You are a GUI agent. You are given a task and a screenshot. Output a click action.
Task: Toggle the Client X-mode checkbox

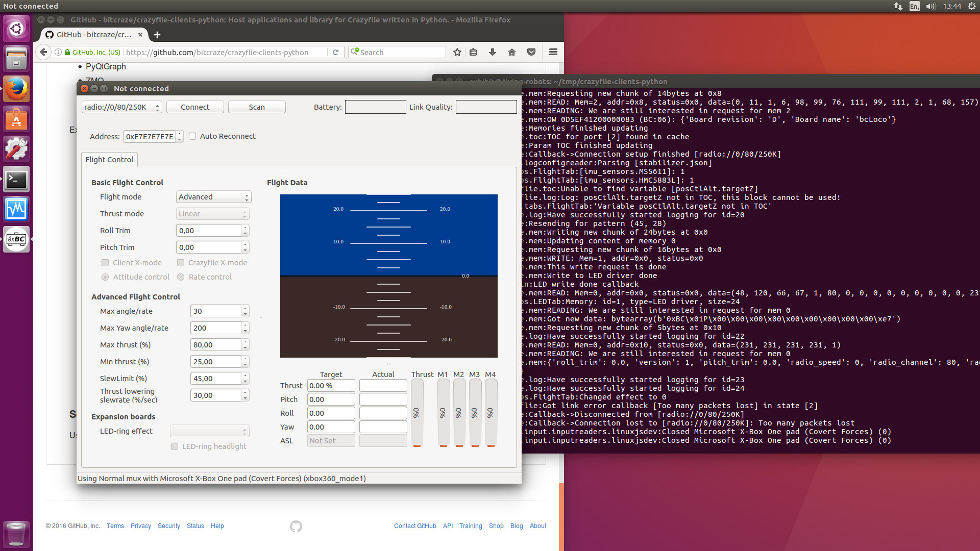coord(105,263)
